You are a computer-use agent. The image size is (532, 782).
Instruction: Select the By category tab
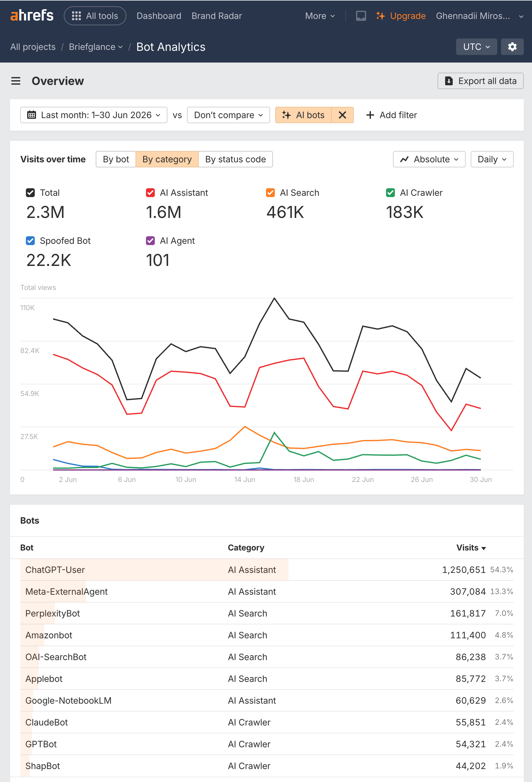pos(167,159)
